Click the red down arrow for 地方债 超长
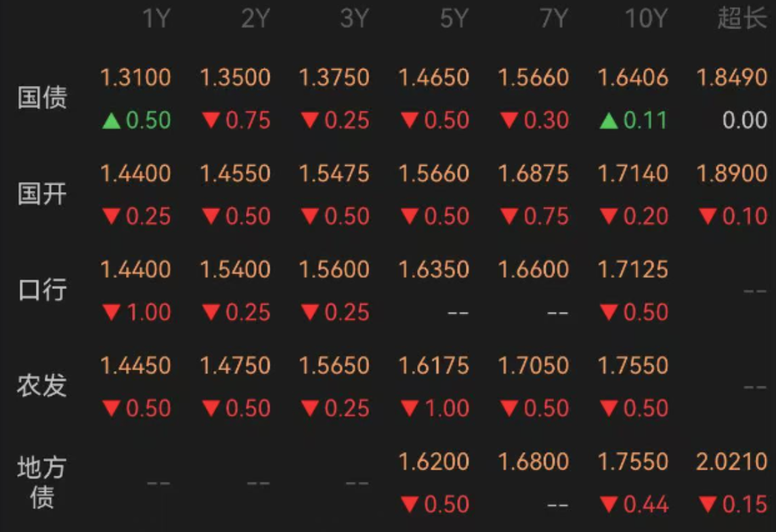Image resolution: width=776 pixels, height=532 pixels. [x=708, y=504]
